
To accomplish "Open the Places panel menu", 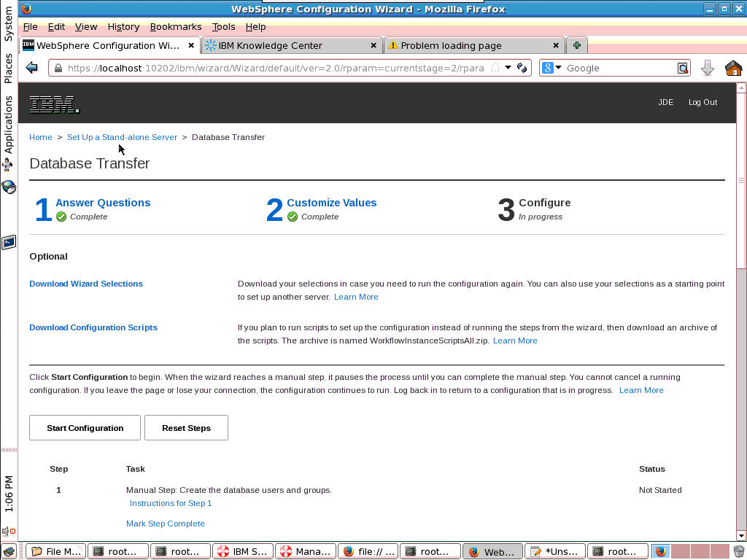I will (x=9, y=68).
